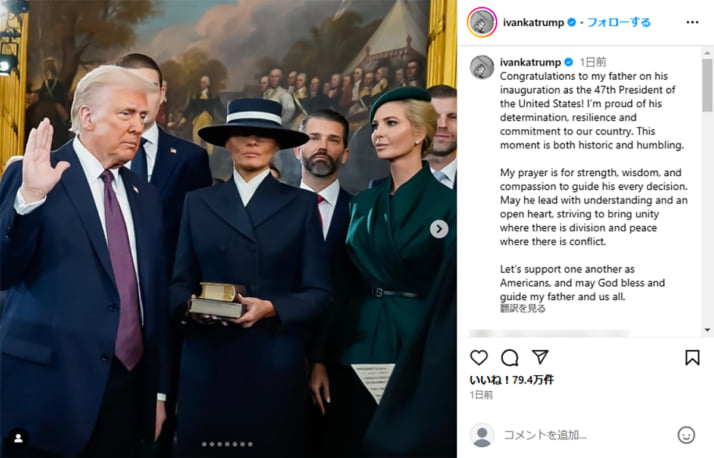Go to the next carousel photo arrow
The image size is (714, 458).
439,229
